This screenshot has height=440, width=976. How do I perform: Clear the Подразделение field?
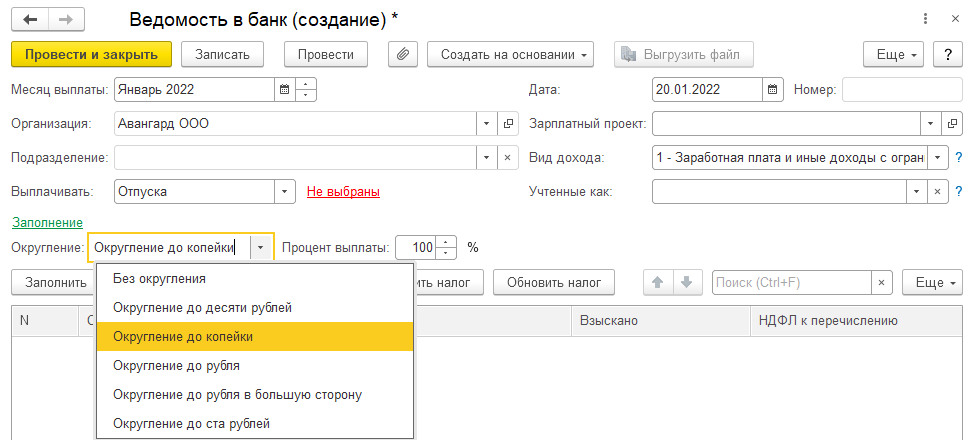[507, 158]
